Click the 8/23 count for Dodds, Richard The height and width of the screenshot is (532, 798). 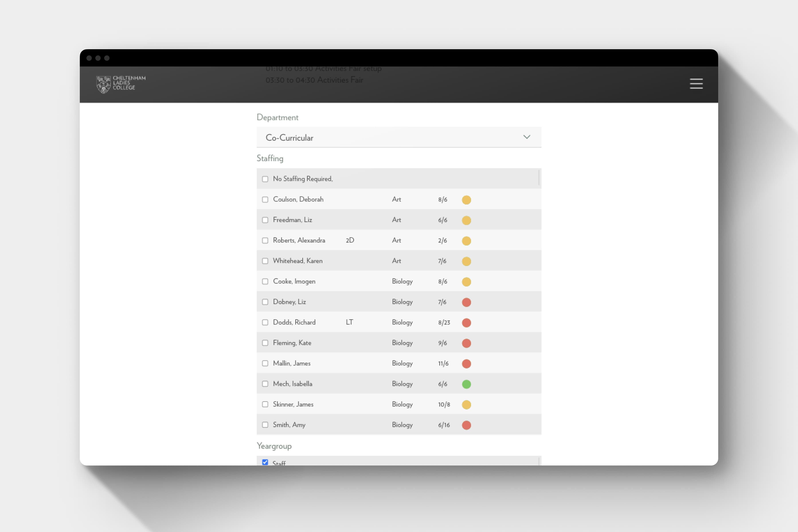(x=444, y=323)
